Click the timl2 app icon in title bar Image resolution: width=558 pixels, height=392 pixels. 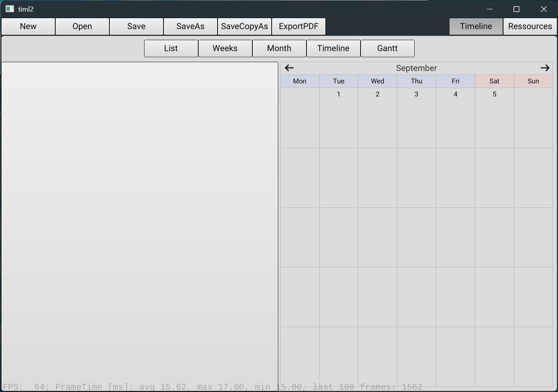(10, 9)
